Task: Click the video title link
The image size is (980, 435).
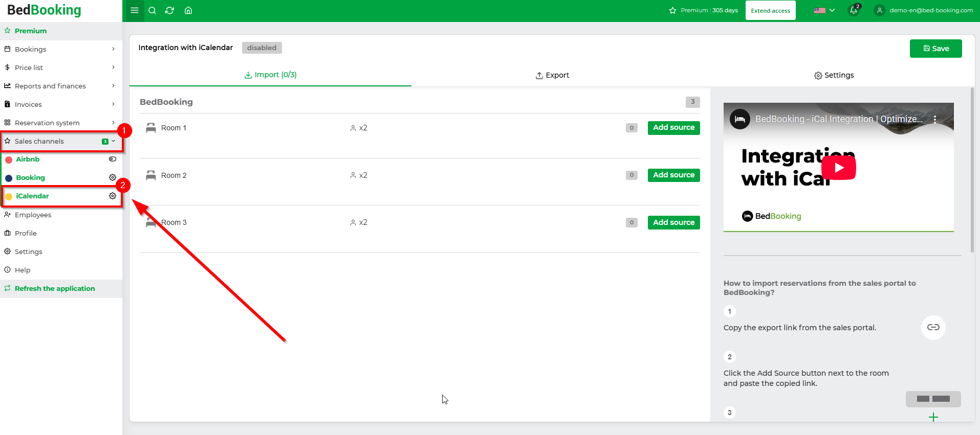Action: tap(839, 119)
